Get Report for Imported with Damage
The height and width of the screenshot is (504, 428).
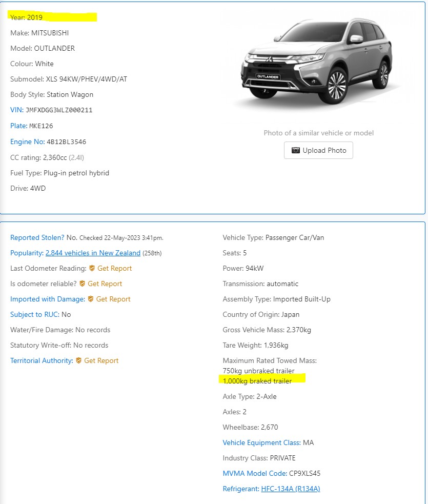tap(113, 299)
